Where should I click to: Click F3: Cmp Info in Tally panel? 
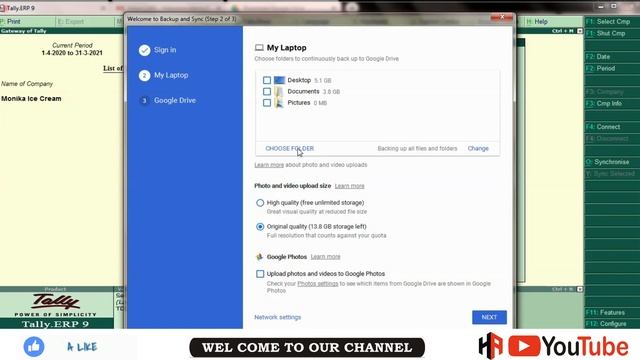tap(604, 104)
